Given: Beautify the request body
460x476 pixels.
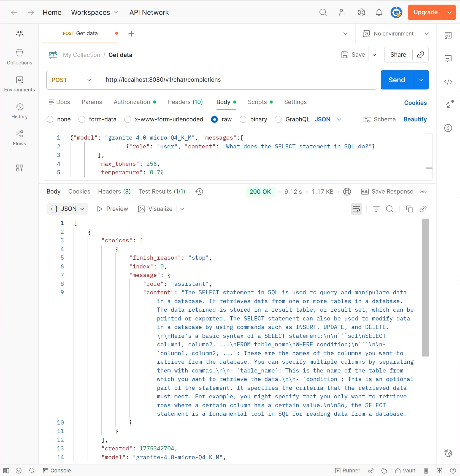Looking at the screenshot, I should pyautogui.click(x=415, y=119).
